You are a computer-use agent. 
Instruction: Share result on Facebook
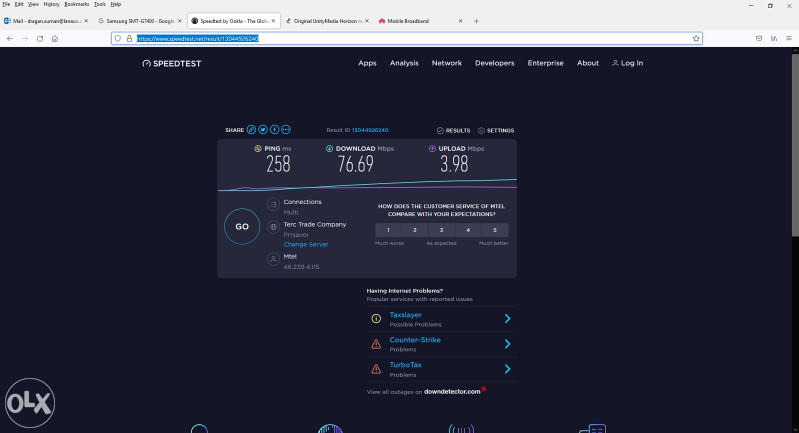coord(274,130)
